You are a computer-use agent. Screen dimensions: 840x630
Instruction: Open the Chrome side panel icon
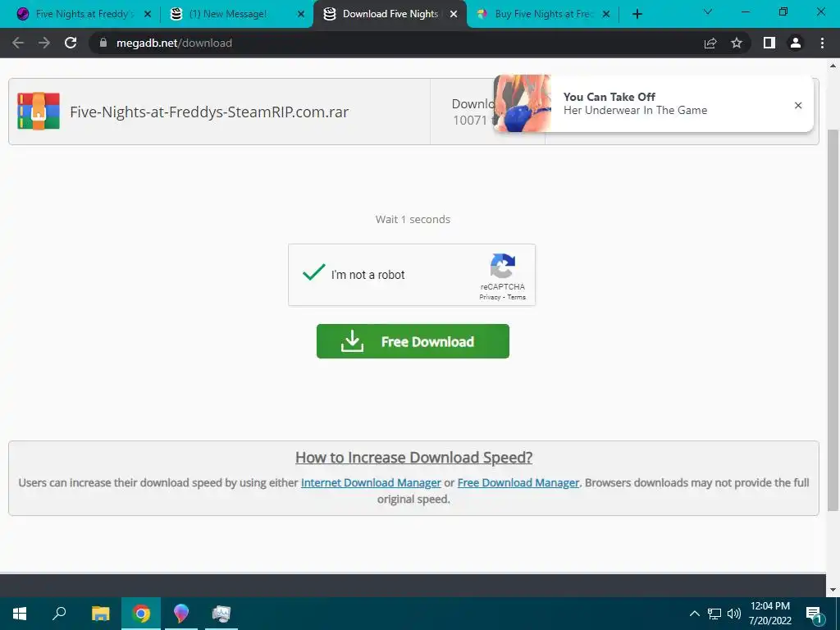click(x=769, y=43)
